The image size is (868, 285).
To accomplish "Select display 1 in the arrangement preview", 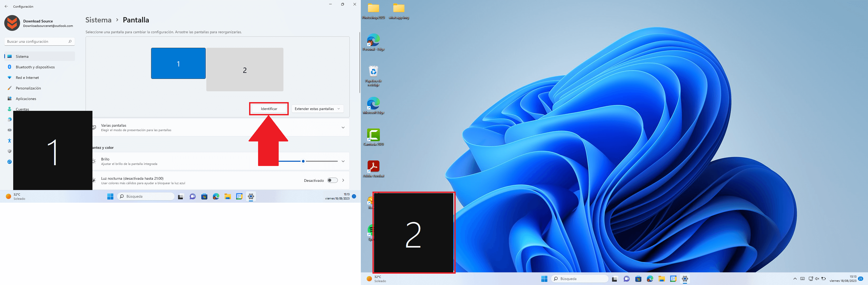I will click(x=178, y=63).
